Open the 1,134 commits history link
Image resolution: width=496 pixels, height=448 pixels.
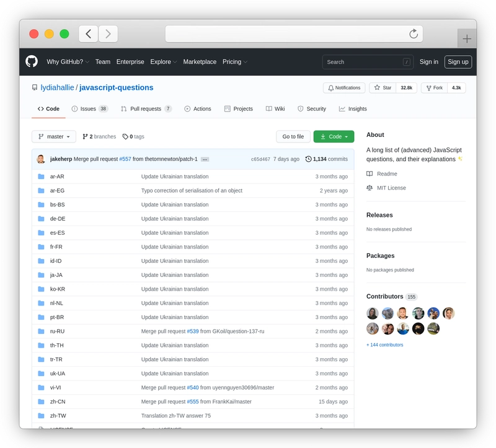tap(327, 159)
